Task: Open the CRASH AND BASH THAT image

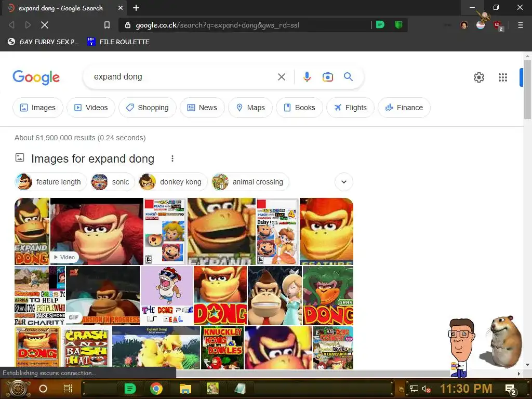Action: (86, 348)
